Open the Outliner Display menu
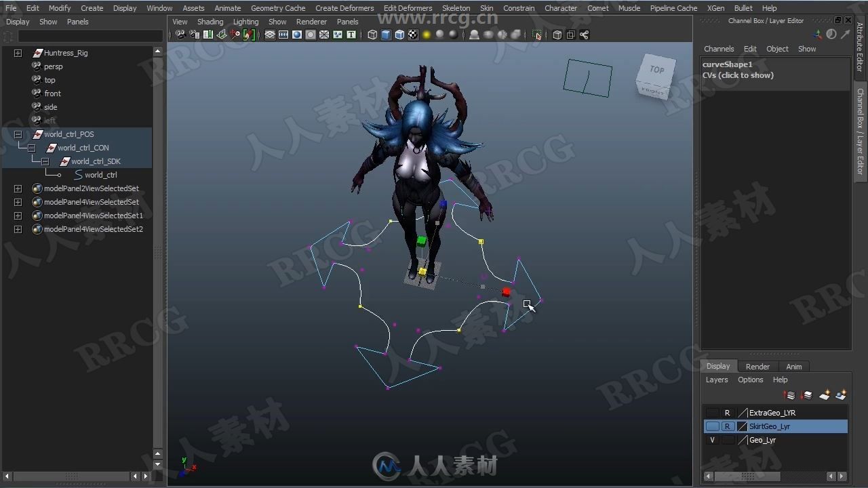Screen dimensions: 868x488 click(18, 22)
